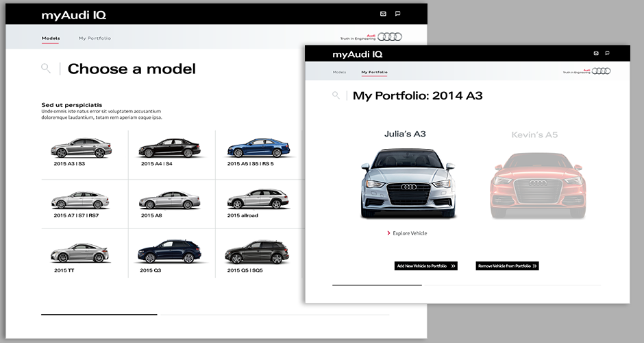Open the mail icon in the My Portfolio window
Screen dimensions: 644x343
click(596, 54)
